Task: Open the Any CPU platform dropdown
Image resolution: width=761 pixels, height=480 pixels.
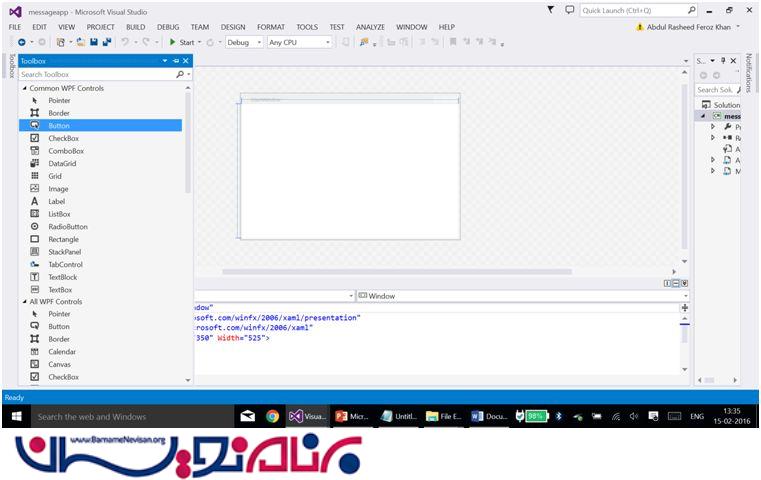Action: pyautogui.click(x=299, y=43)
